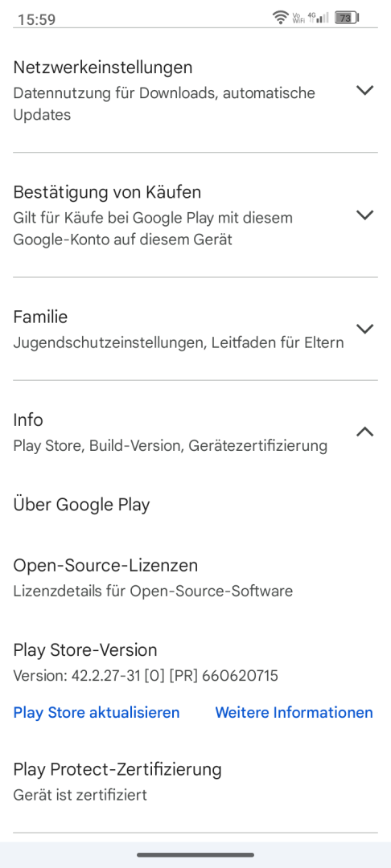Image resolution: width=391 pixels, height=868 pixels.
Task: Tap the VoWiFi status icon
Action: 298,18
